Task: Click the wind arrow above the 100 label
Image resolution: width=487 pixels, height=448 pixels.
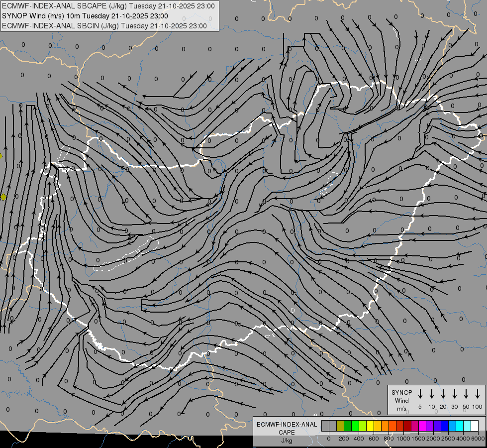Action: tap(478, 393)
